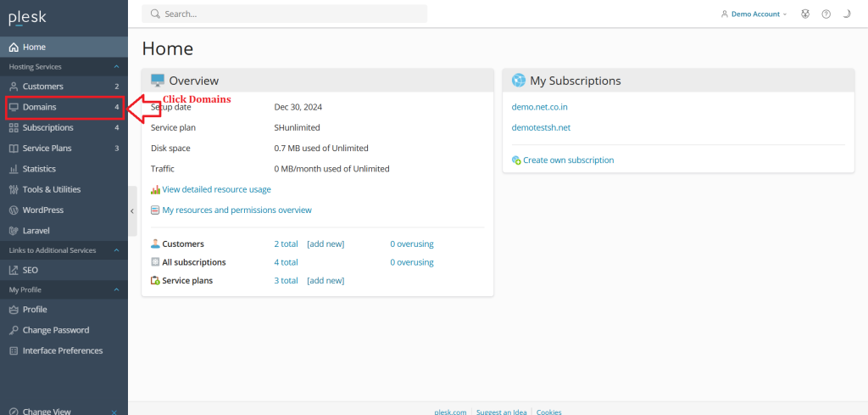Screen dimensions: 868x415
Task: Open Service plans 3 total link
Action: (x=287, y=280)
